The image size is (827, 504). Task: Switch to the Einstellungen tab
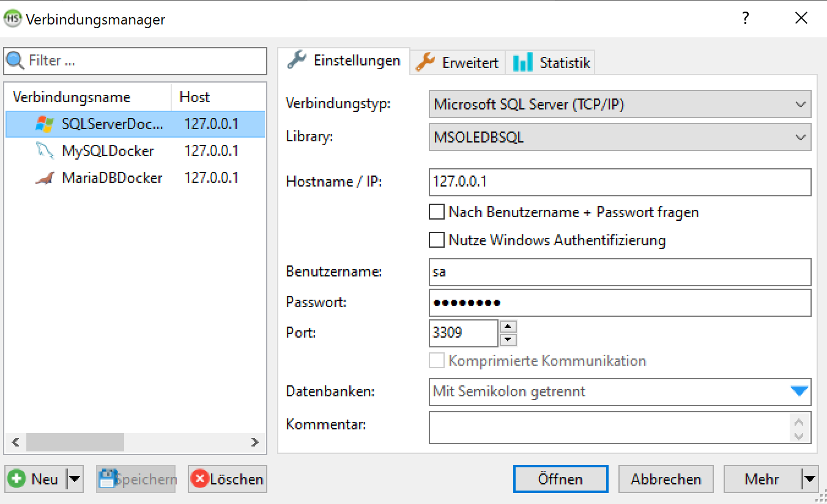[x=344, y=61]
